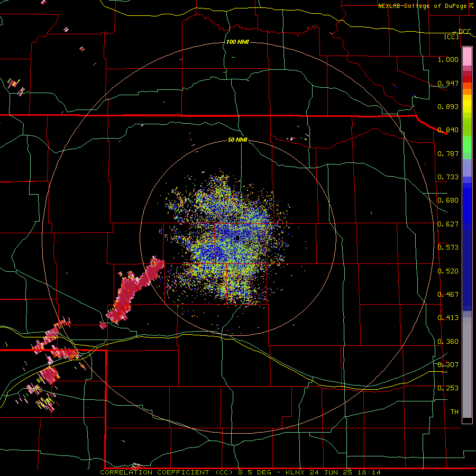This screenshot has height=476, width=476.
Task: Click the 0.680 scale value
Action: click(x=448, y=200)
